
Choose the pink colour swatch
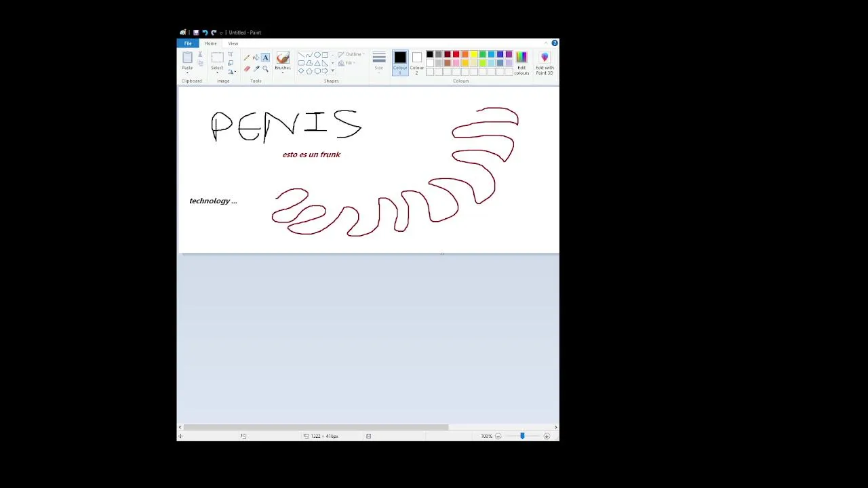click(456, 63)
